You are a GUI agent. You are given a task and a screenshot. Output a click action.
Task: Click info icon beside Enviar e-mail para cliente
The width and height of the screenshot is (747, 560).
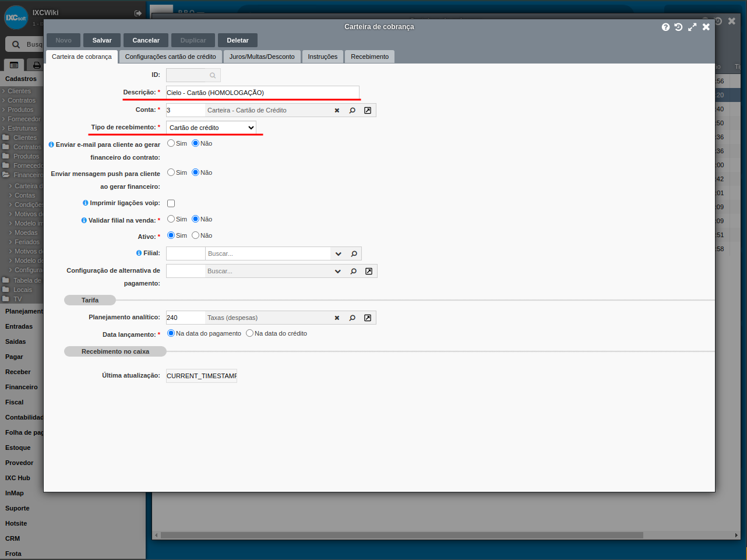pos(51,145)
